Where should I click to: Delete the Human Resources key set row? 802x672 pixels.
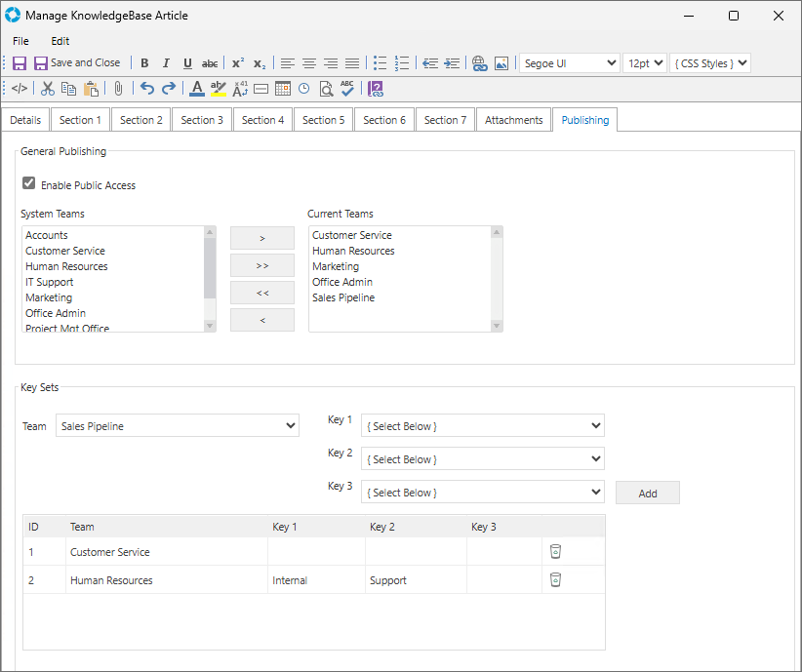[555, 580]
